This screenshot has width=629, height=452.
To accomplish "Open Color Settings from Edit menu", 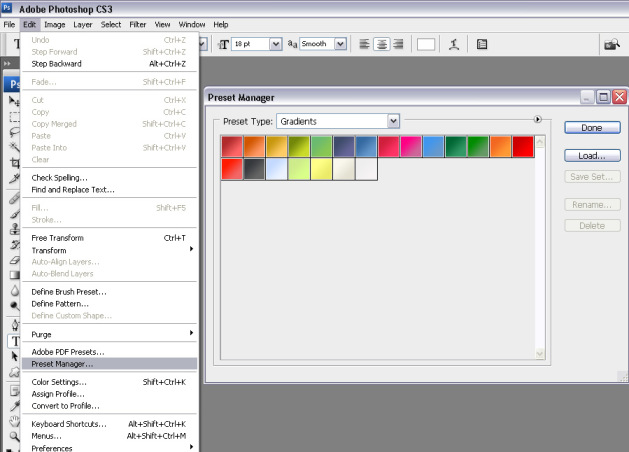I will pos(108,382).
